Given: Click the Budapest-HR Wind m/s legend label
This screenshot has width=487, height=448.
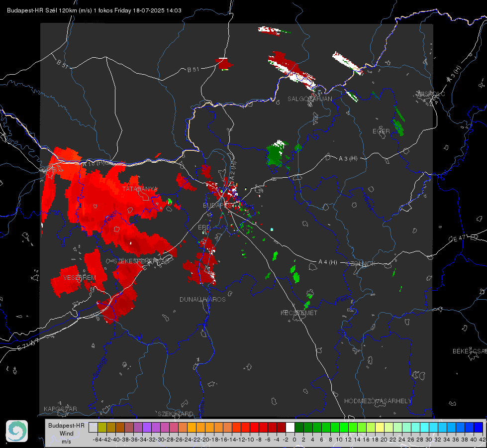Looking at the screenshot, I should pos(66,433).
